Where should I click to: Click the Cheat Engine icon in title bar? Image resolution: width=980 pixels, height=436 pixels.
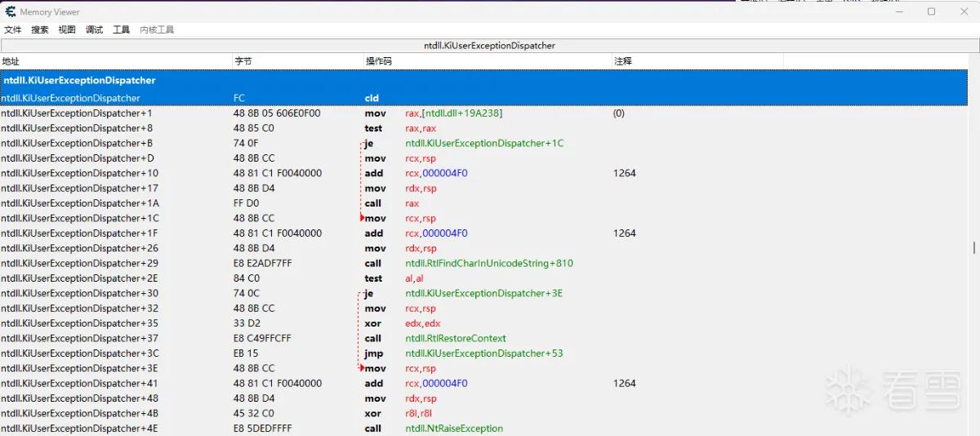pyautogui.click(x=9, y=11)
